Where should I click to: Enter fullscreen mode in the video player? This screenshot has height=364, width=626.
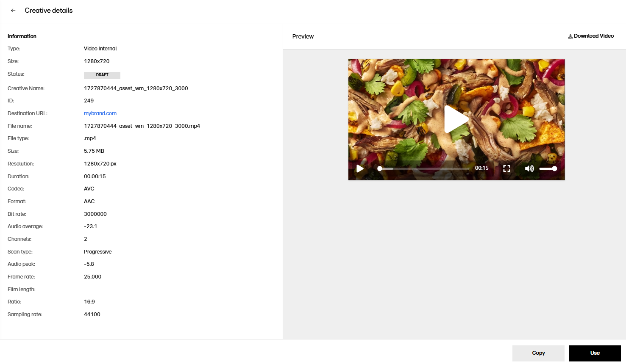506,168
